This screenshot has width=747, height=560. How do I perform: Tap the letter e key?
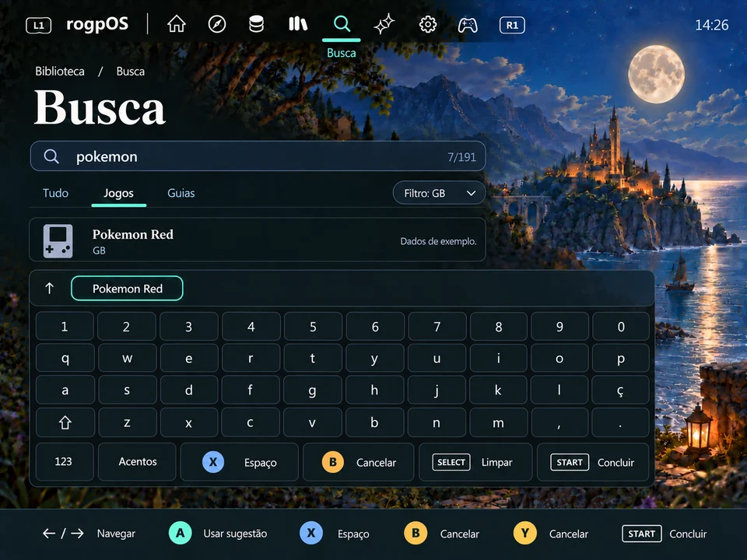coord(189,358)
